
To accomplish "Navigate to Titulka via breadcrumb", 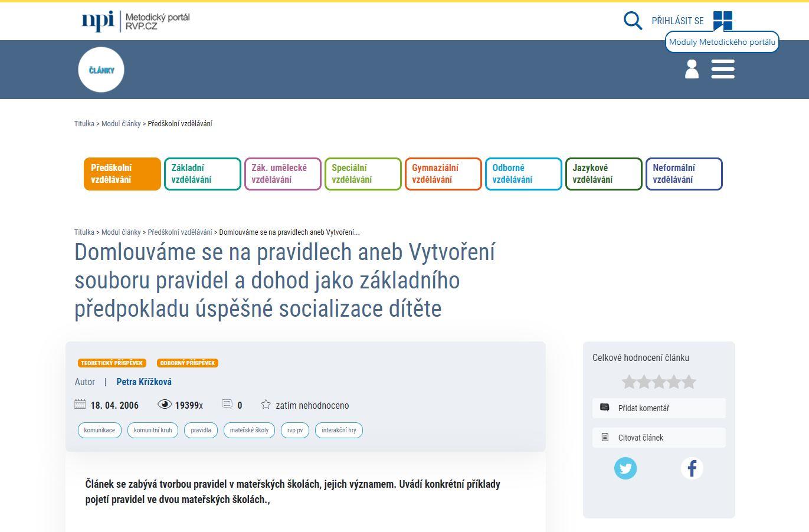I will click(84, 123).
